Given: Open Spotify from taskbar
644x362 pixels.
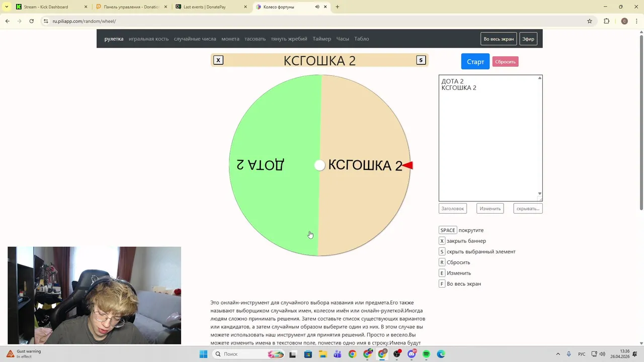Looking at the screenshot, I should click(426, 354).
